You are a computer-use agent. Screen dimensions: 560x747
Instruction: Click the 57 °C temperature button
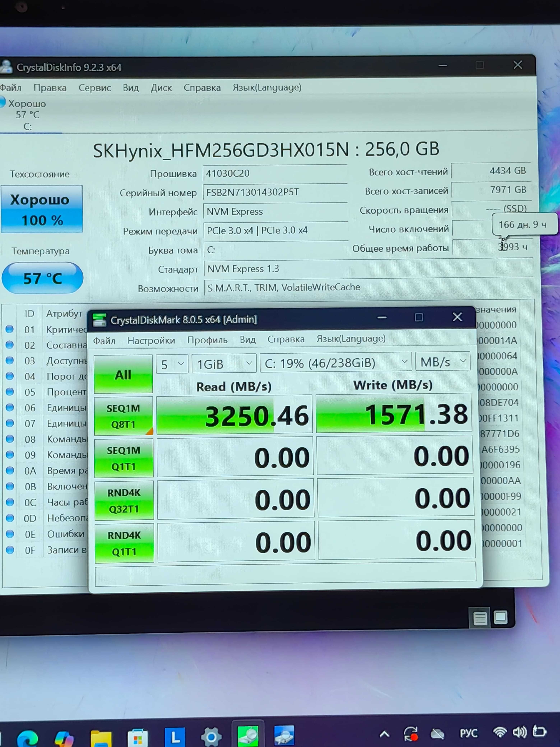click(x=43, y=278)
